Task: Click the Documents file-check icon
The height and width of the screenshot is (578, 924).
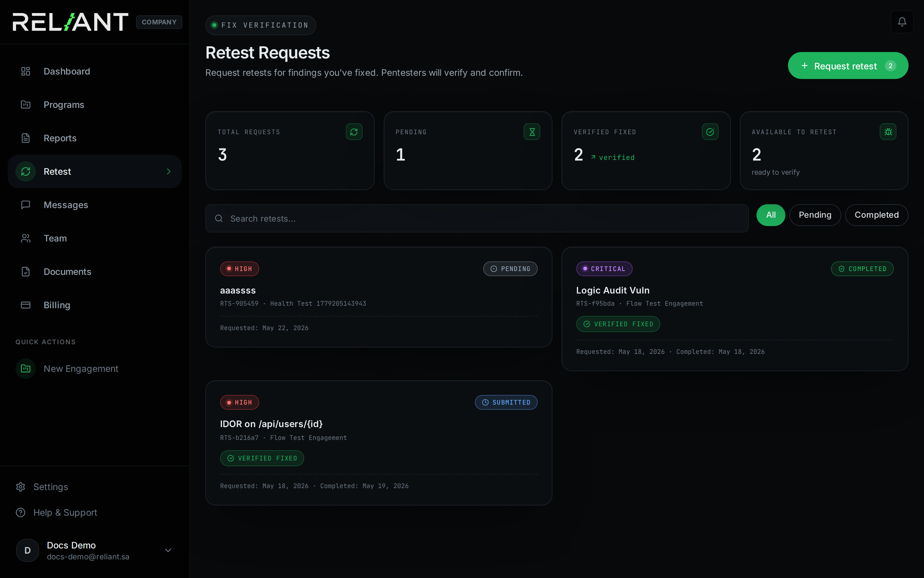Action: click(26, 272)
